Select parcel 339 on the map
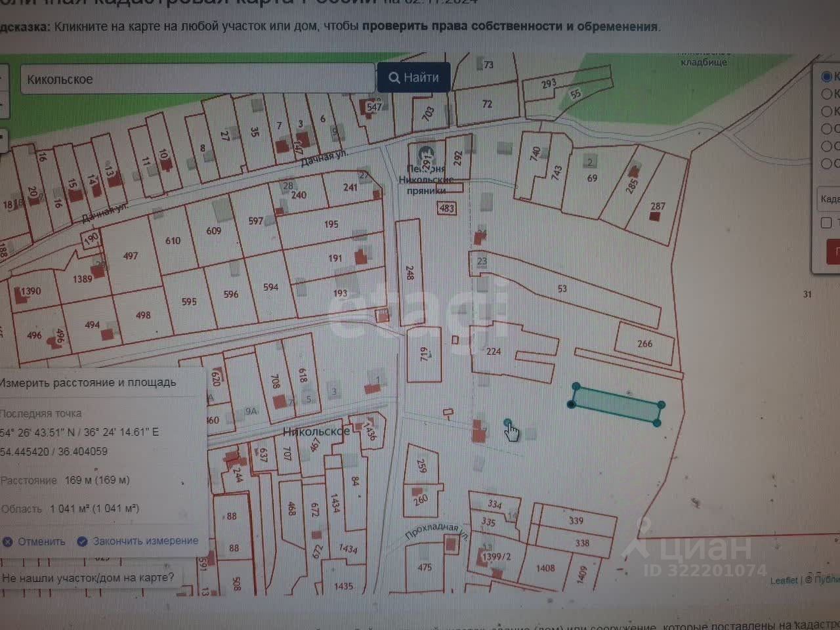The image size is (840, 630). pos(576,520)
